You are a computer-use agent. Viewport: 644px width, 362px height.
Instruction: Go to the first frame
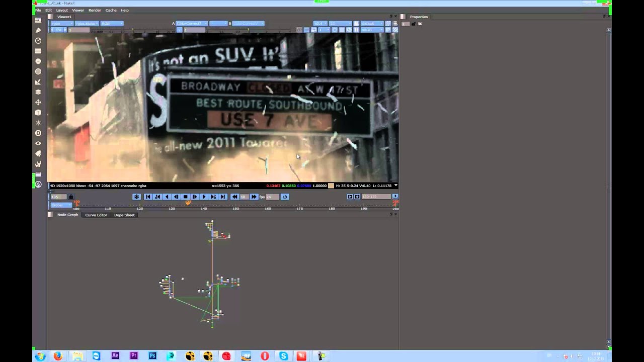148,197
